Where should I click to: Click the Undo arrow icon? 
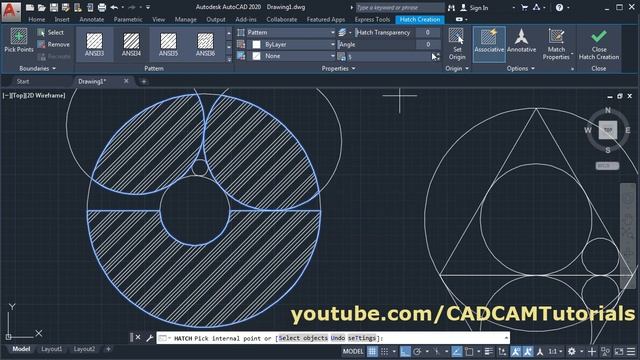(114, 7)
